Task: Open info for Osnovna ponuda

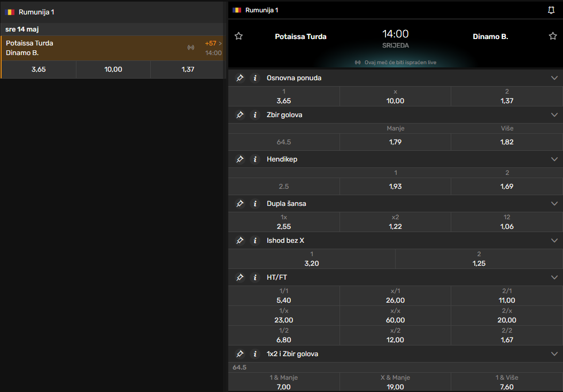Action: pyautogui.click(x=255, y=78)
